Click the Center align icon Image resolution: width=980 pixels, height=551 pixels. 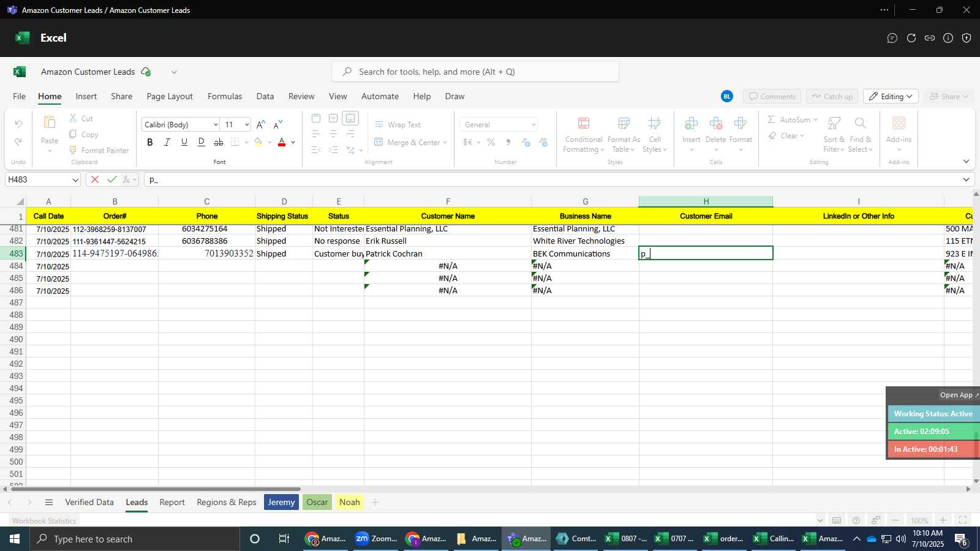[333, 134]
